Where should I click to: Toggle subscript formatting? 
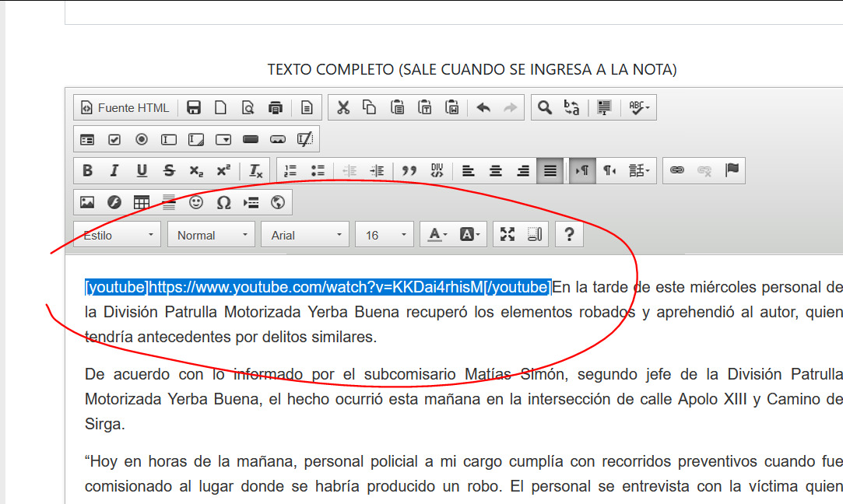click(x=196, y=171)
